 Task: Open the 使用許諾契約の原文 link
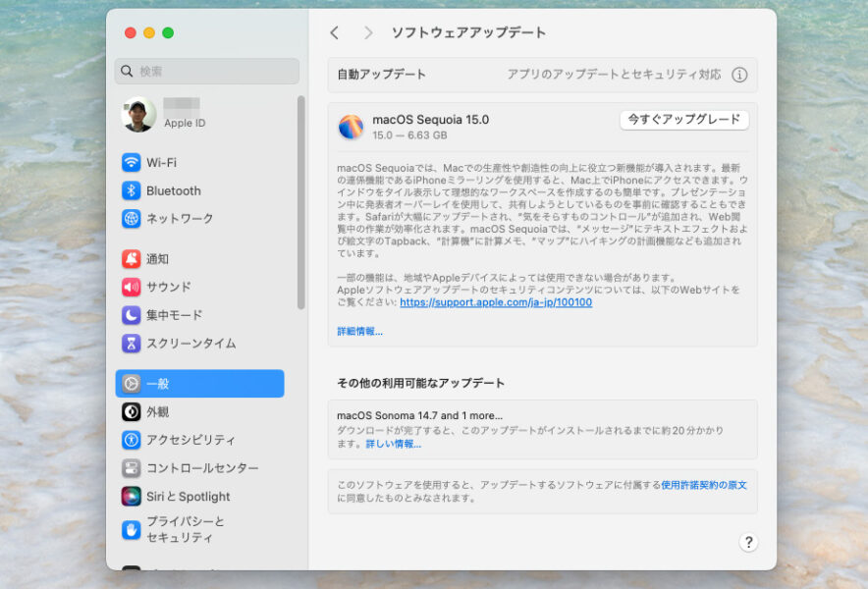click(x=704, y=485)
